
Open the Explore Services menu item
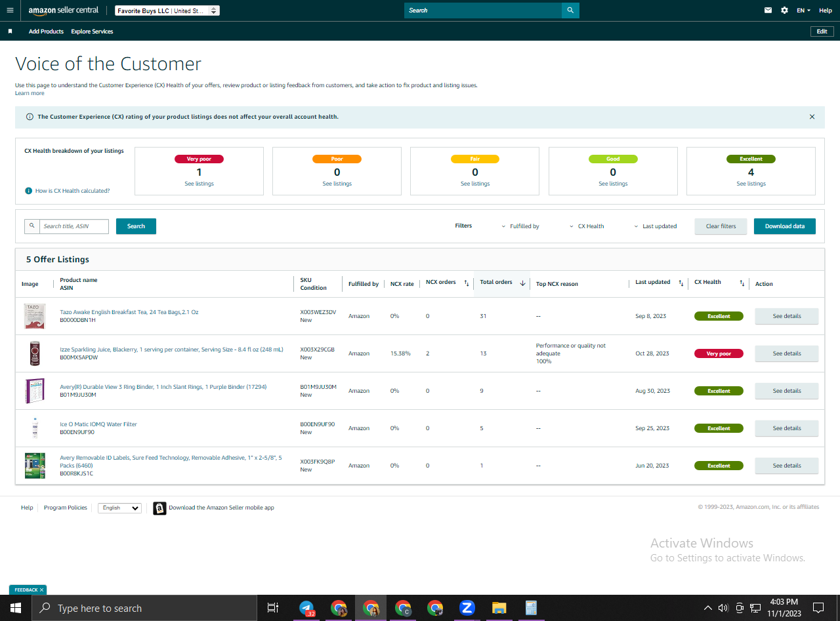[x=92, y=31]
